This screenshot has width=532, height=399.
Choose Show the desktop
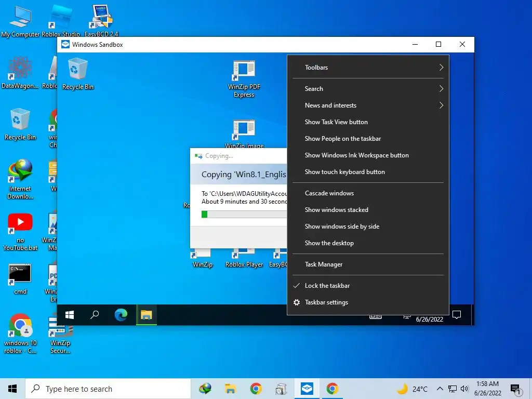tap(368, 243)
